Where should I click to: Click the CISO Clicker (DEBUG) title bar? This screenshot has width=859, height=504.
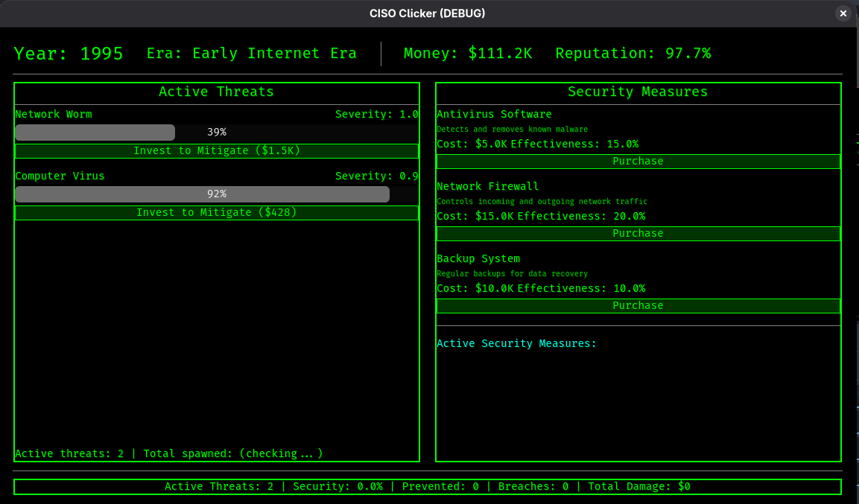click(x=428, y=13)
